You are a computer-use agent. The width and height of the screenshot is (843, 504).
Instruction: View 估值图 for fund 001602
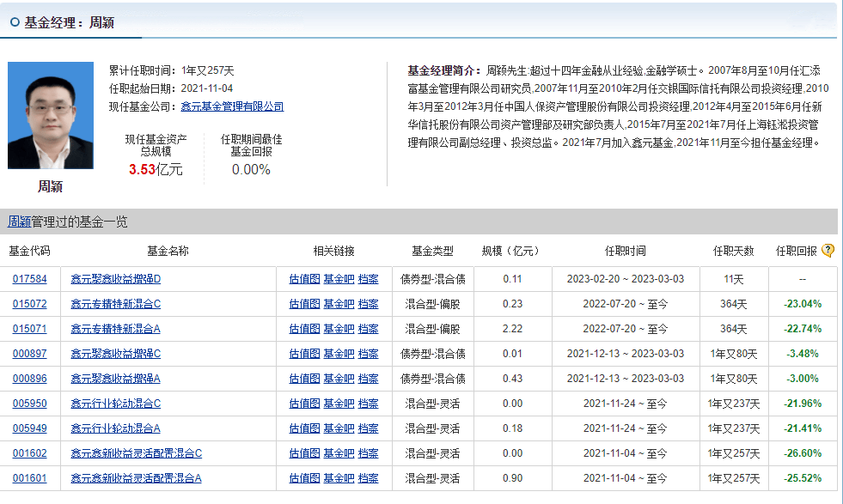[x=304, y=453]
